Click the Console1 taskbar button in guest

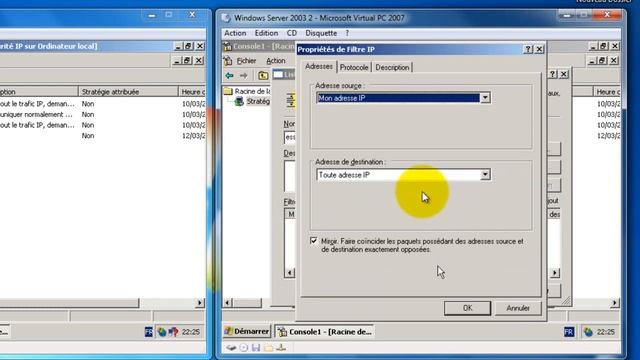click(x=325, y=332)
